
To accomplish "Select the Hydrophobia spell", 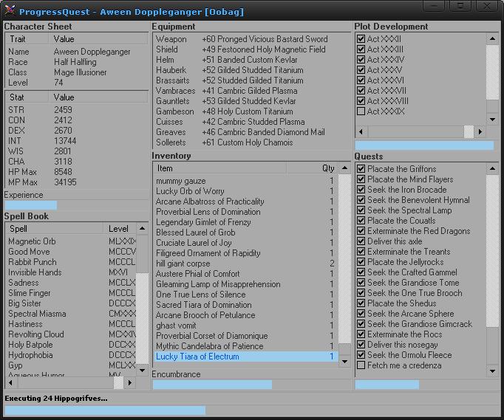I will pos(71,355).
